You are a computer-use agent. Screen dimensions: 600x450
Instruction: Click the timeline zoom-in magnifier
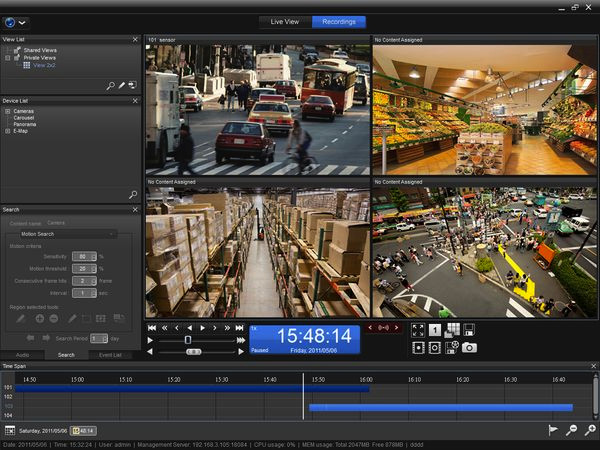pos(590,430)
